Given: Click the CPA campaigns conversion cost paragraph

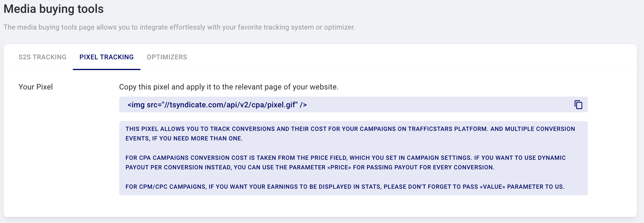Looking at the screenshot, I should (x=346, y=162).
